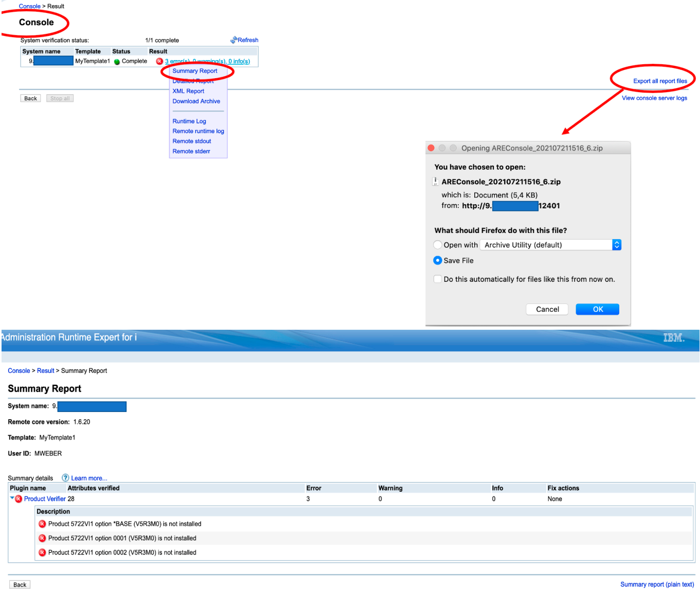Open Remote stderr entry
Viewport: 700px width, 589px height.
191,151
